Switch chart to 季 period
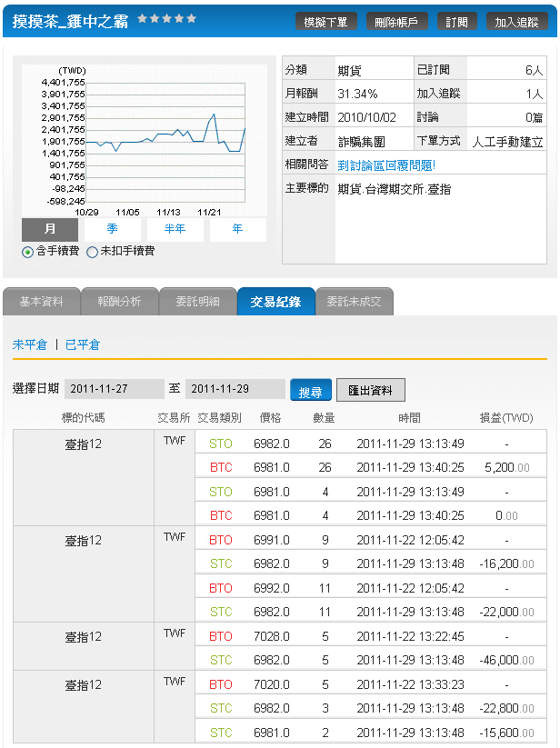560x748 pixels. pyautogui.click(x=112, y=229)
